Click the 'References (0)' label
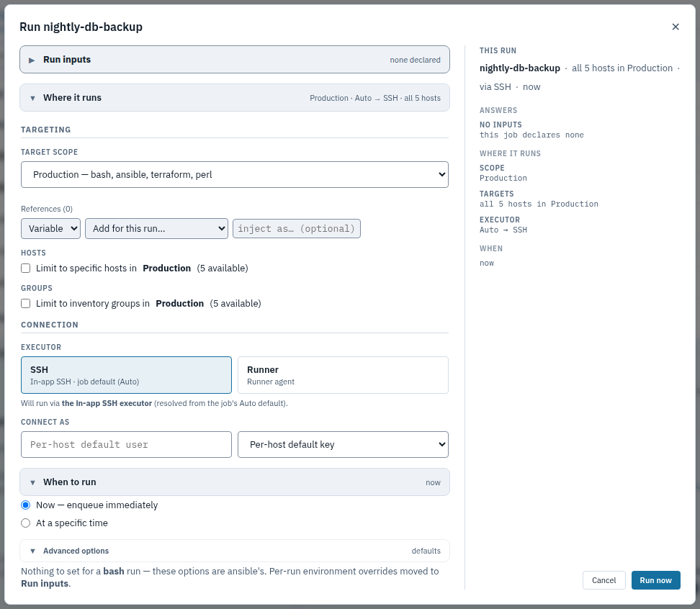 click(46, 209)
